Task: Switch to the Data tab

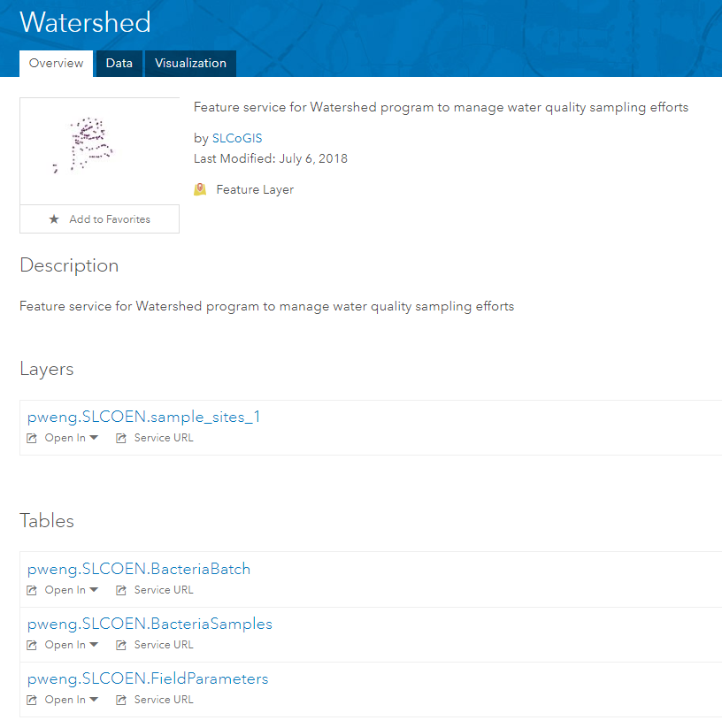Action: pyautogui.click(x=119, y=63)
